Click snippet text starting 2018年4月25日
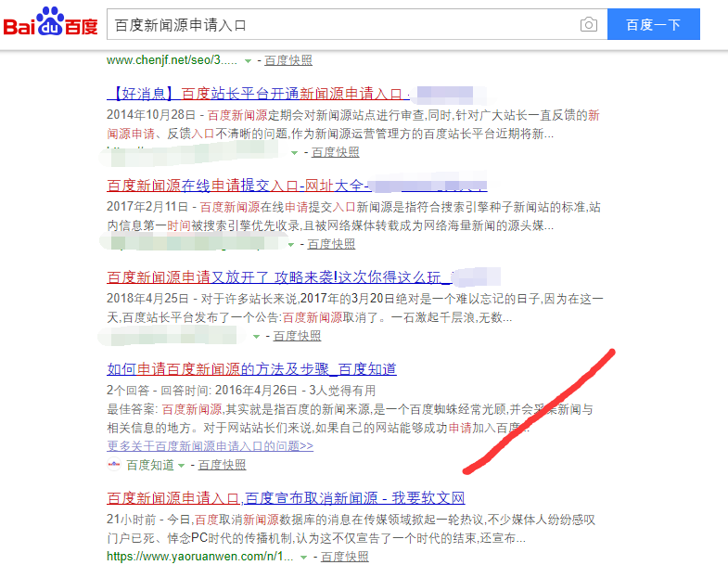 (354, 308)
